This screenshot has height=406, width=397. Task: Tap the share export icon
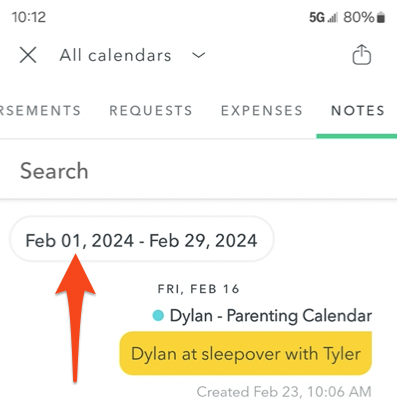point(362,54)
